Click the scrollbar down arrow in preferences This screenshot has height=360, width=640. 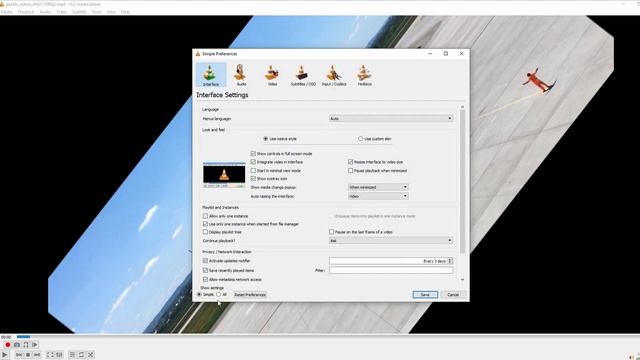coord(462,280)
